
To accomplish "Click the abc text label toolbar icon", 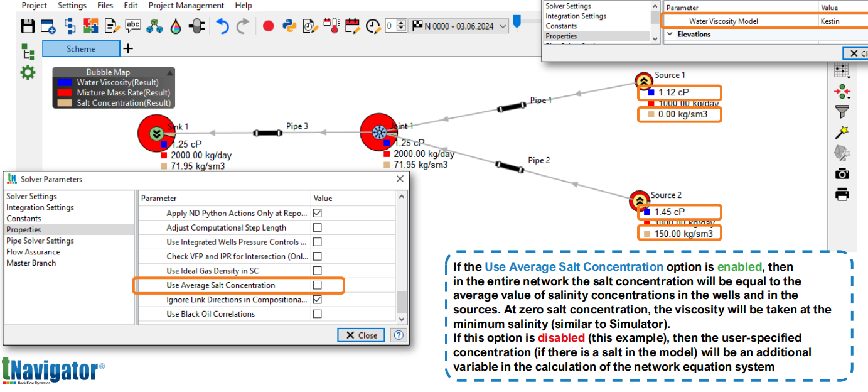I will [133, 26].
